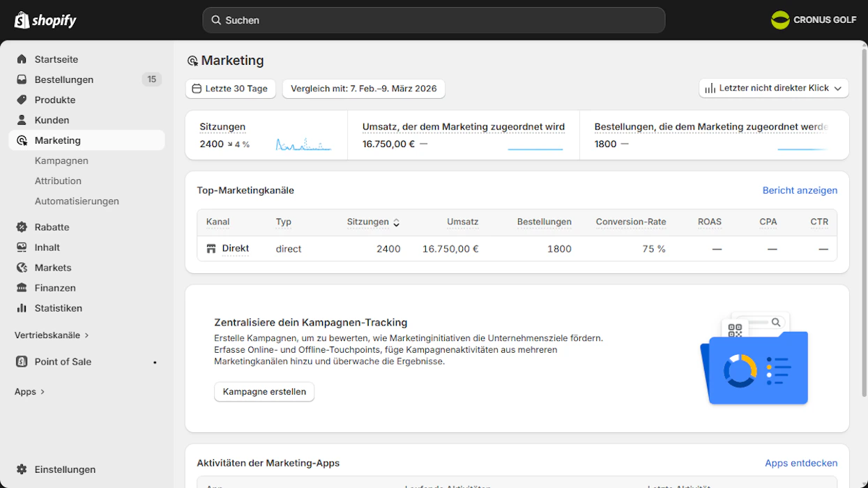The width and height of the screenshot is (868, 488).
Task: Click the Typ column header
Action: [284, 222]
